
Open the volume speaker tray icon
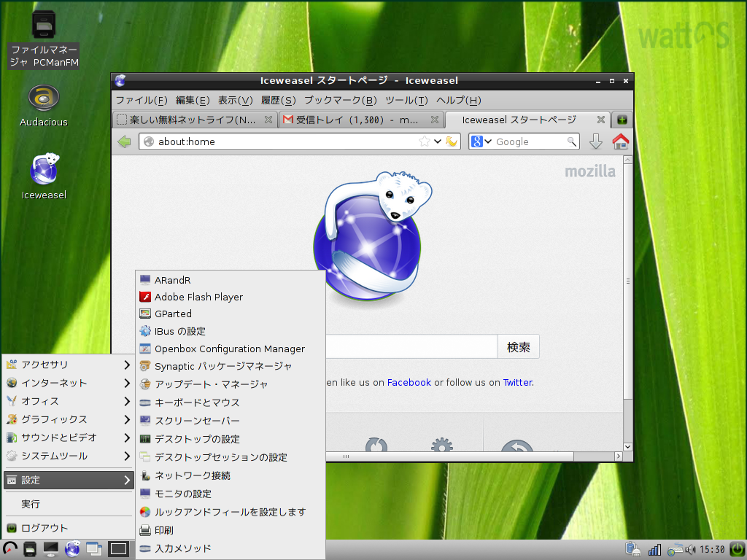tap(689, 550)
